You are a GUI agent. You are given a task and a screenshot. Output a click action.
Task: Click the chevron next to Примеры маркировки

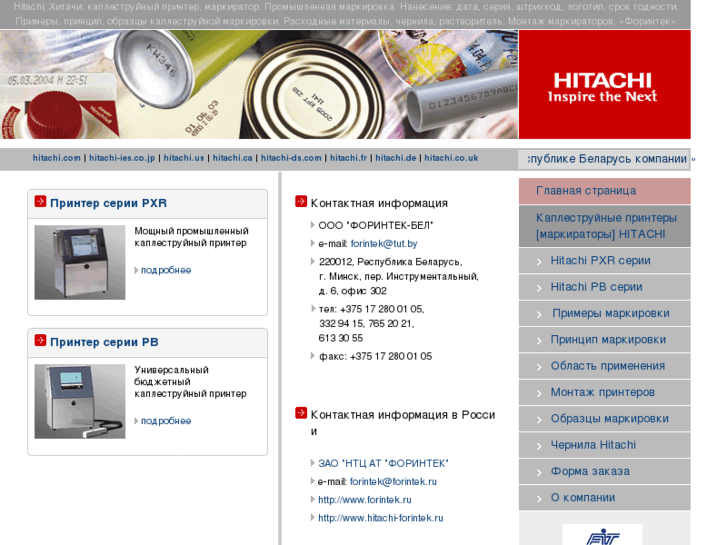tap(539, 315)
